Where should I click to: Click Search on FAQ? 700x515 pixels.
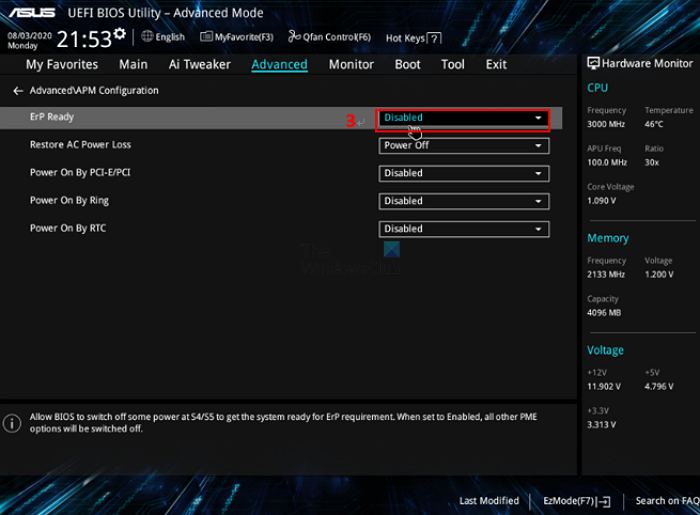pyautogui.click(x=667, y=501)
